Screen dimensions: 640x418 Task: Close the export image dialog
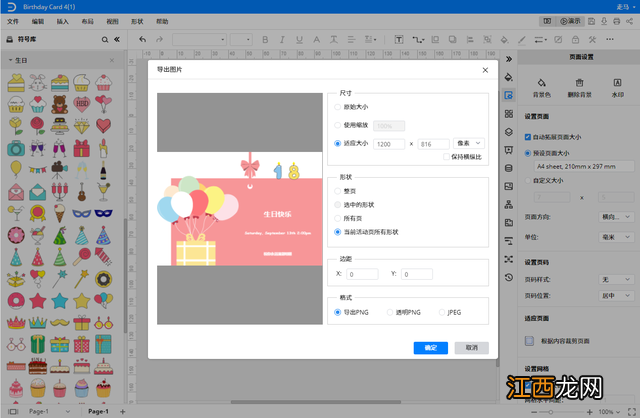coord(485,70)
